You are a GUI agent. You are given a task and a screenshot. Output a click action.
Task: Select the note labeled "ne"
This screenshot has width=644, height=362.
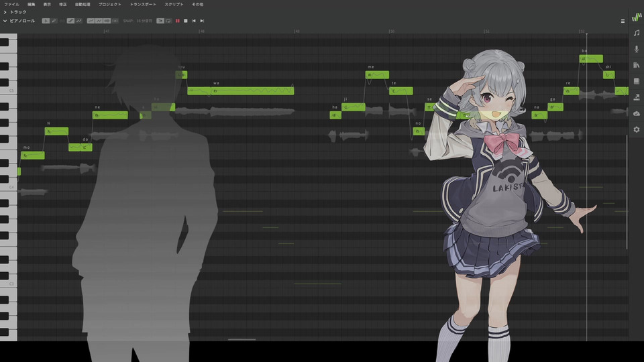110,115
